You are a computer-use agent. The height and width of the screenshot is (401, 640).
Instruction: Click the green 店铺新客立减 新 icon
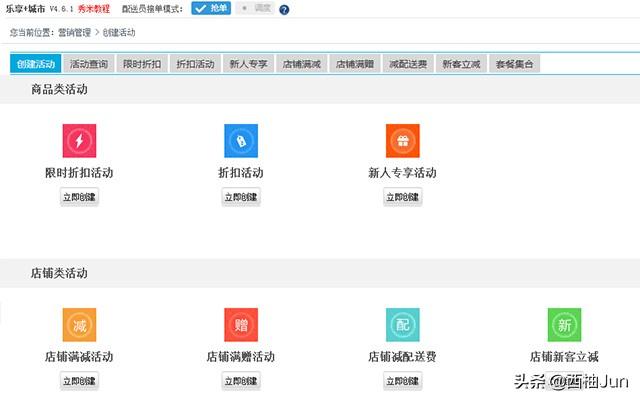564,325
